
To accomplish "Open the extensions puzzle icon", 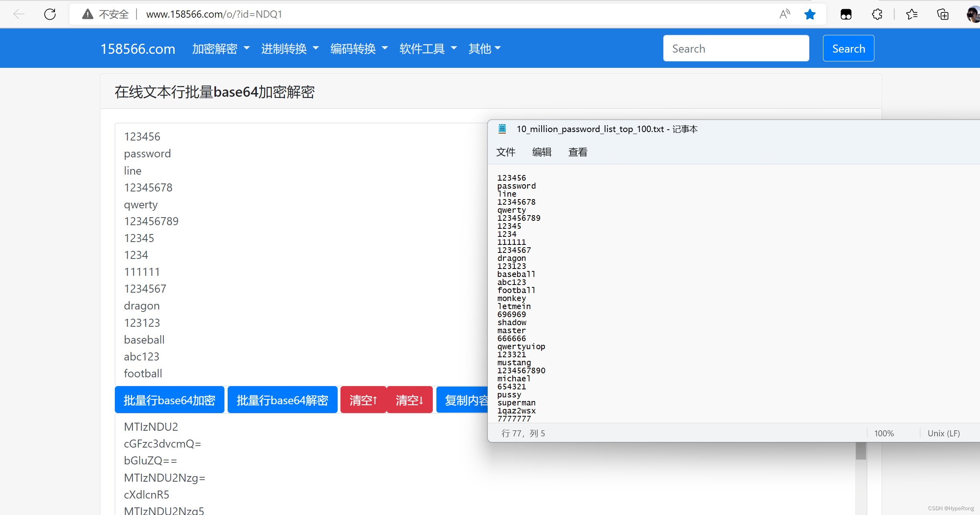I will 877,14.
